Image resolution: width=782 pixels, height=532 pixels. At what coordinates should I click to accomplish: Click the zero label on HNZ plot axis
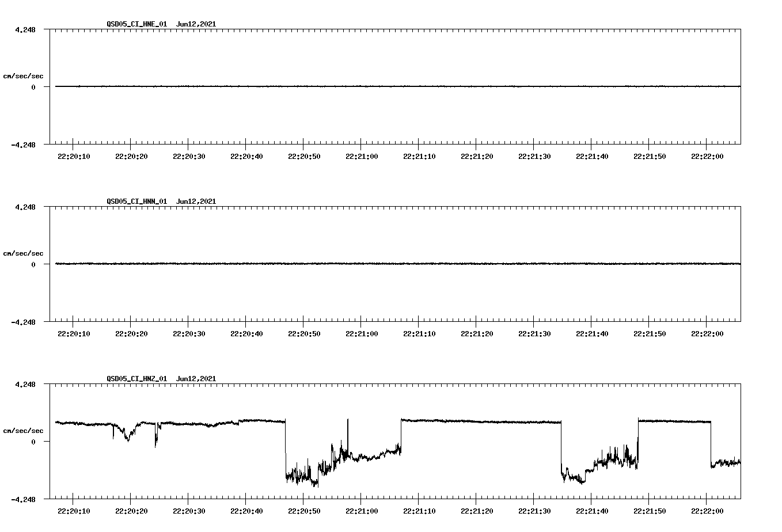[33, 442]
